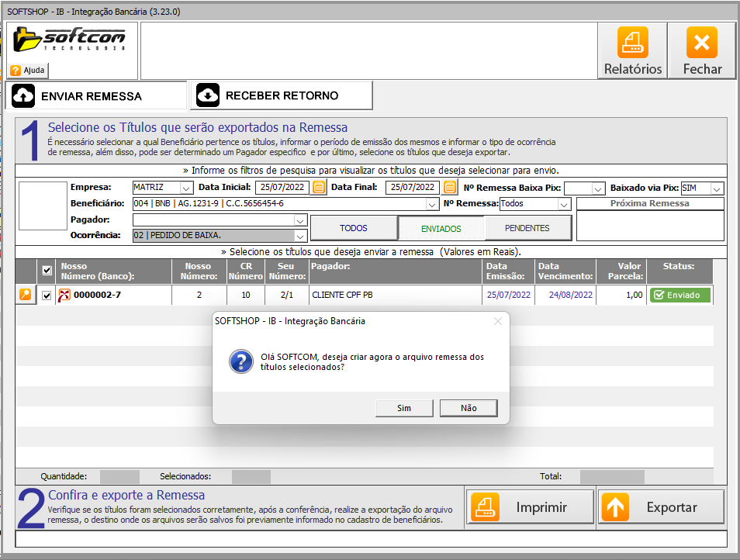Open Relatórios using the printer icon
Viewport: 740px width, 560px height.
633,43
